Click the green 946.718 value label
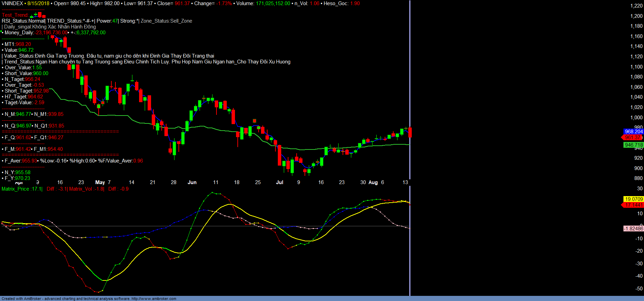Image resolution: width=644 pixels, height=301 pixels. click(x=633, y=145)
